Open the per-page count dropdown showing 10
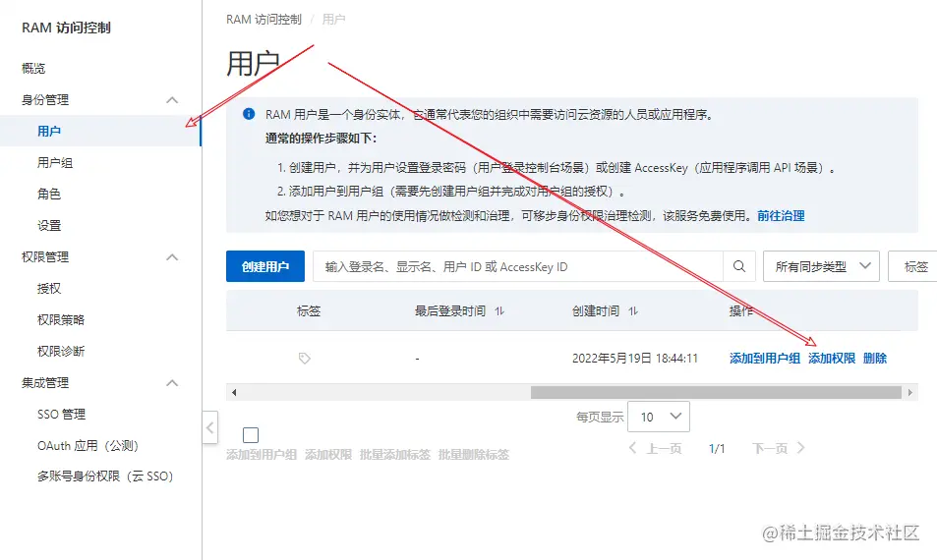This screenshot has height=560, width=937. (659, 417)
